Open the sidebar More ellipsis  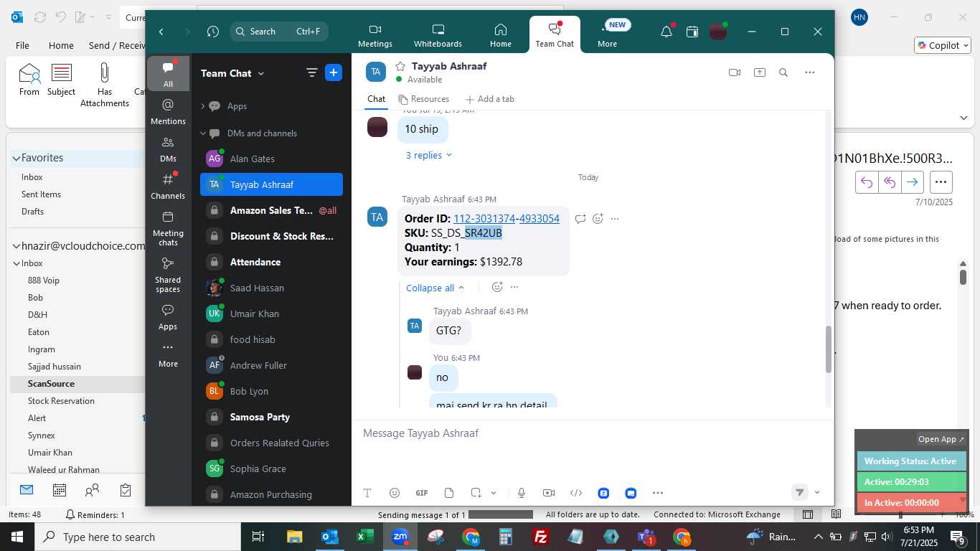point(168,354)
